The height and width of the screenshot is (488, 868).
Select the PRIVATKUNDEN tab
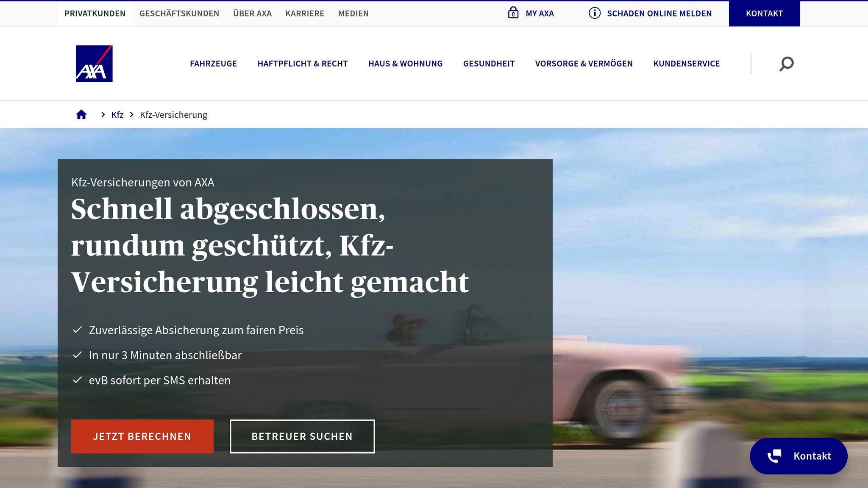coord(95,13)
